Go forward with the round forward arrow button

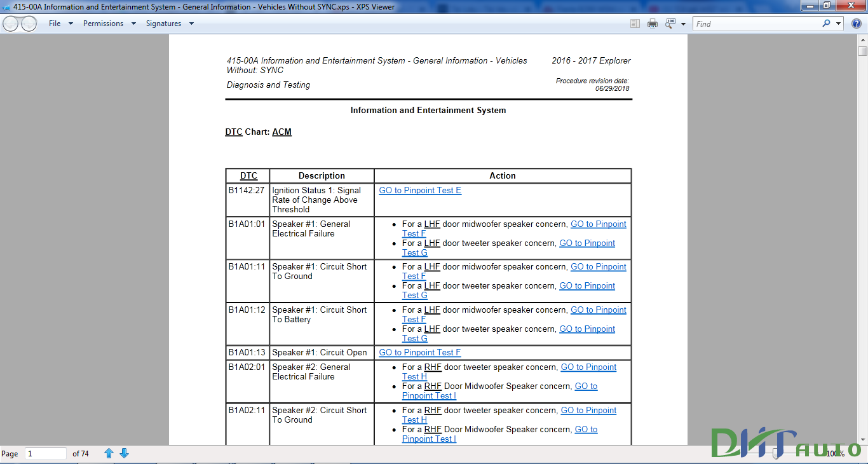pyautogui.click(x=29, y=24)
